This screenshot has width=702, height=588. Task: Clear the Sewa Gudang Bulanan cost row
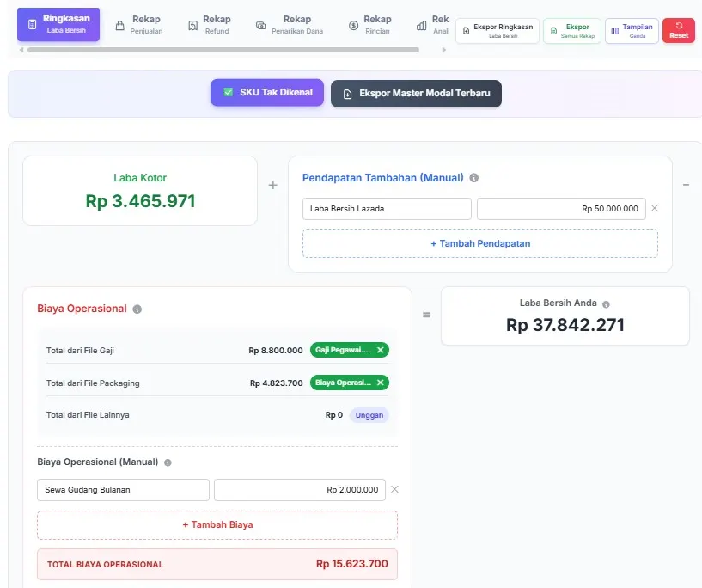point(394,489)
